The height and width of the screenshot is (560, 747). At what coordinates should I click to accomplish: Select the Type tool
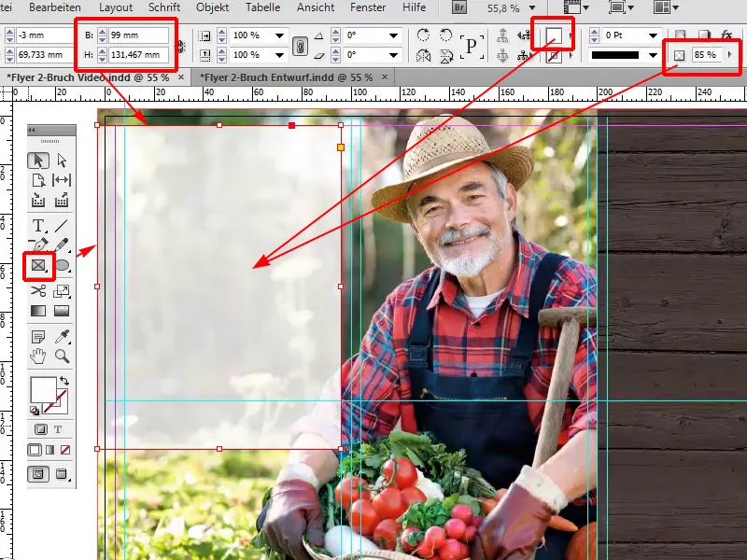[x=38, y=225]
